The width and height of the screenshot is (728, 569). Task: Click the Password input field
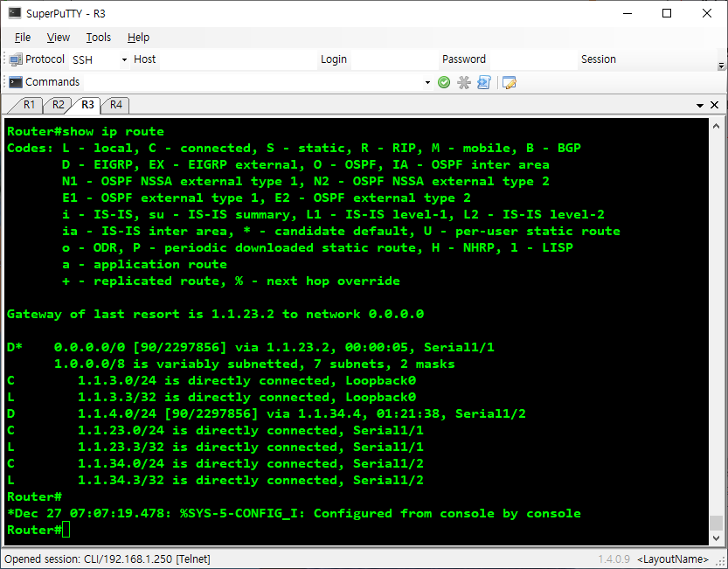pyautogui.click(x=533, y=60)
